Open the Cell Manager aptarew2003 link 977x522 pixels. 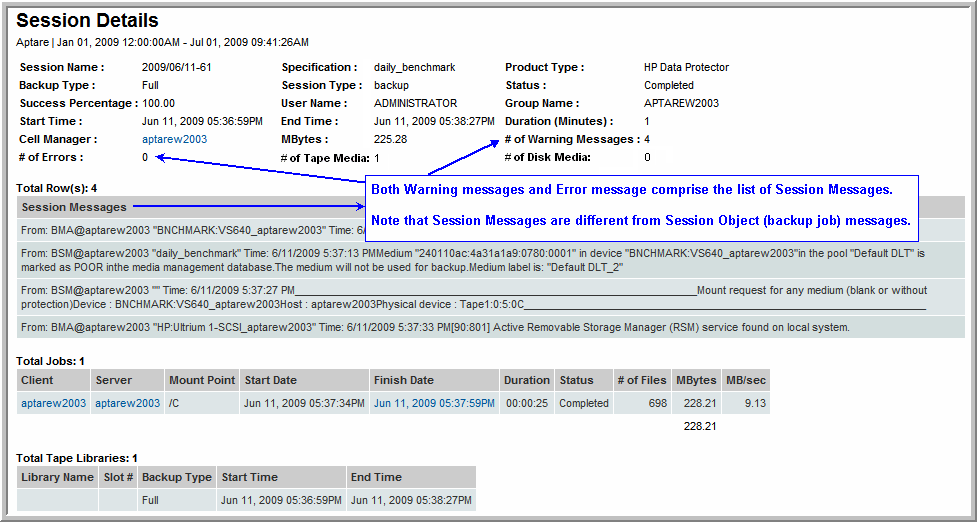coord(174,140)
